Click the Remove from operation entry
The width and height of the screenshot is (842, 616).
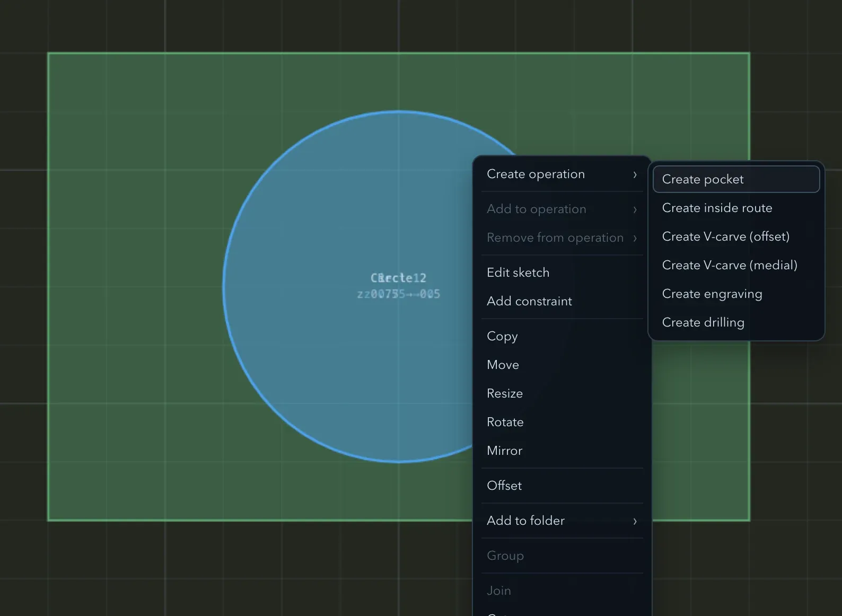coord(562,237)
